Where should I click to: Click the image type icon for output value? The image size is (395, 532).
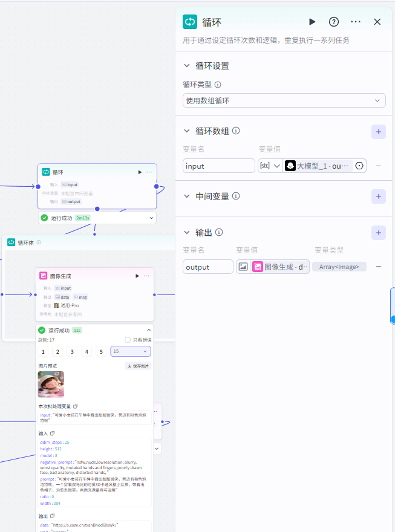[x=243, y=267]
